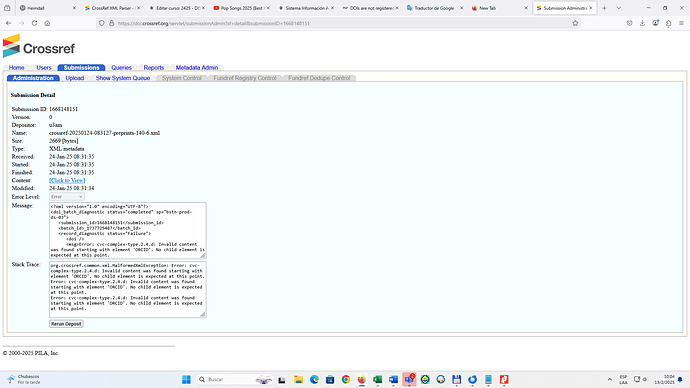690x388 pixels.
Task: Open the Reports menu
Action: (x=154, y=67)
